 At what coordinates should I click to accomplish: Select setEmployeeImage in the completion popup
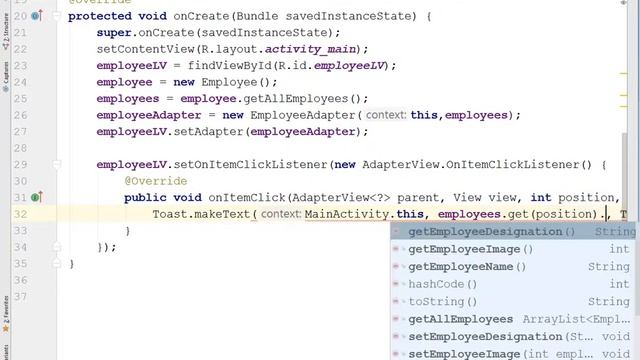(x=513, y=353)
